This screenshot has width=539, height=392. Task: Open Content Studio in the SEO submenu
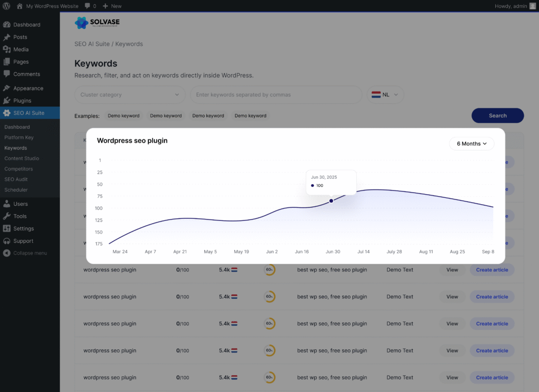coord(22,158)
